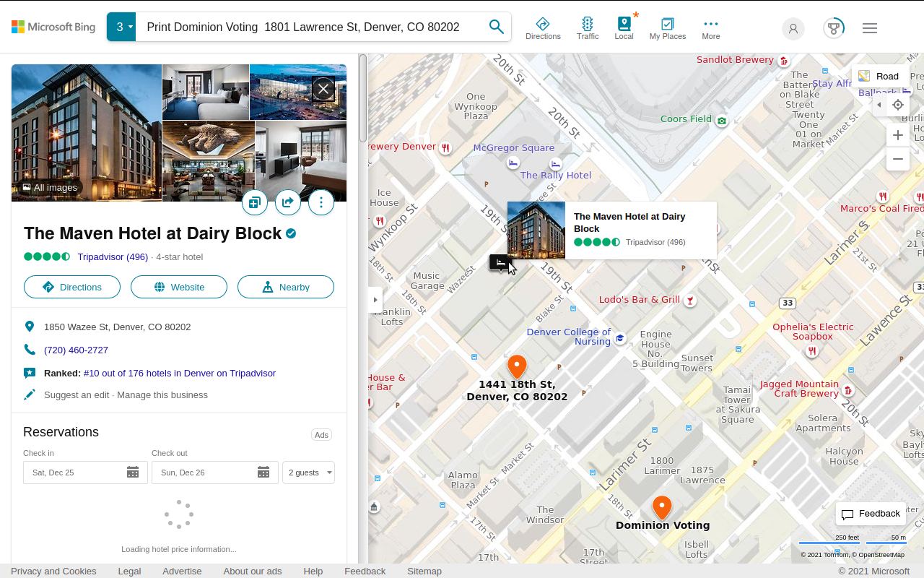The image size is (924, 578).
Task: Click the user account icon
Action: [x=793, y=28]
